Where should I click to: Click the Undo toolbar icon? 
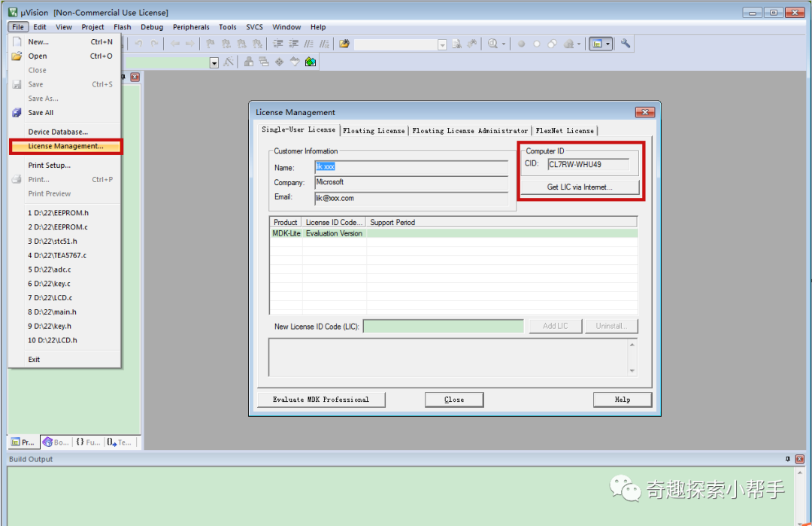click(x=138, y=44)
